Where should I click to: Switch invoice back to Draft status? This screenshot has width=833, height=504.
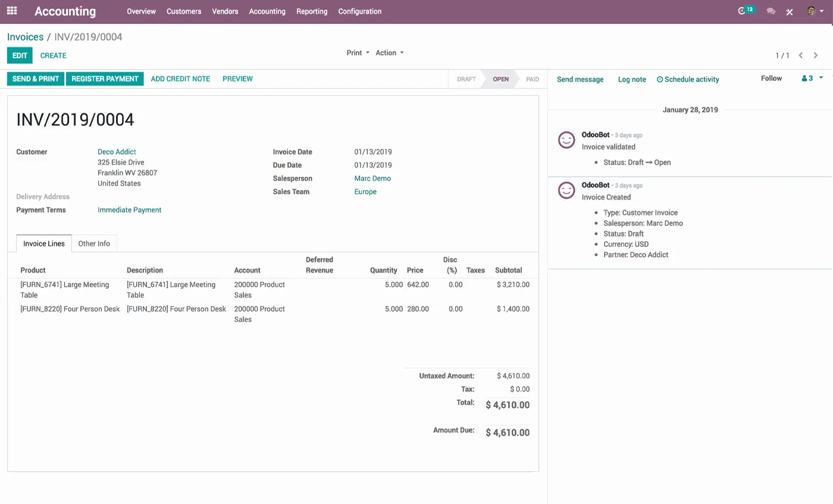[466, 79]
